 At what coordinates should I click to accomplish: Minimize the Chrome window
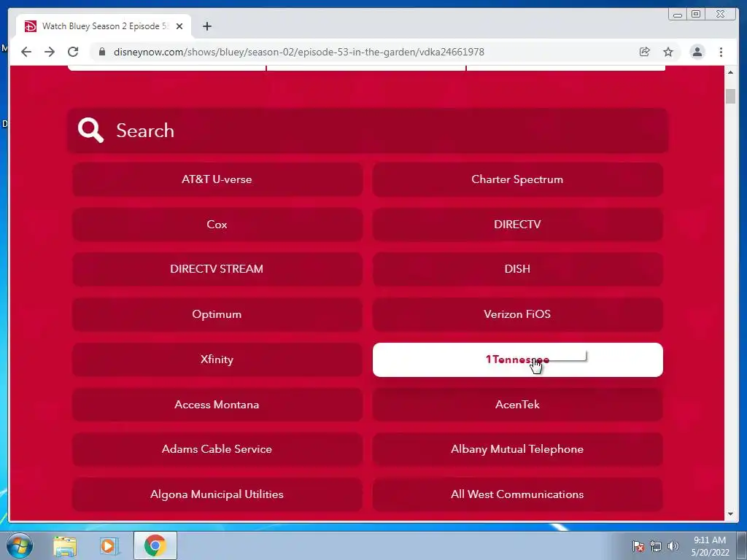(x=677, y=15)
